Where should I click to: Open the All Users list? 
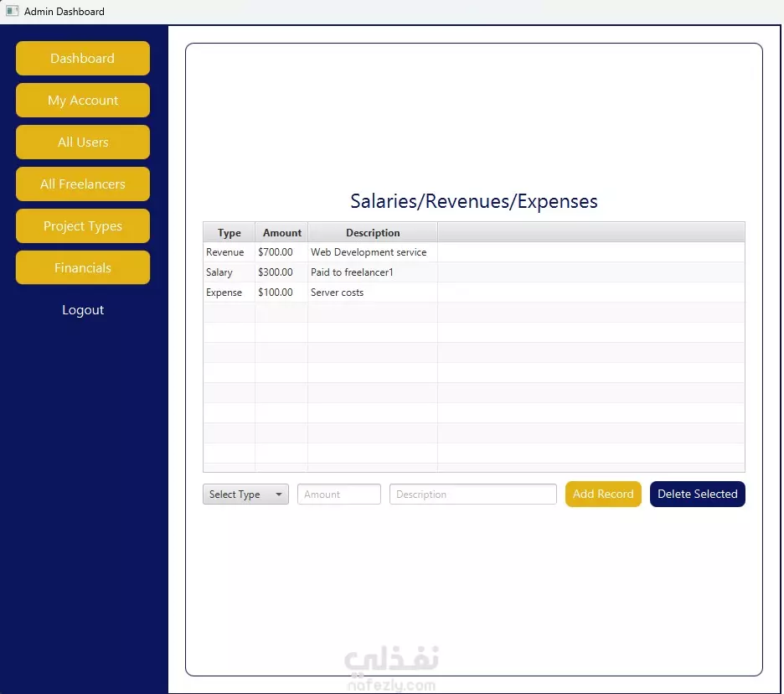pos(82,142)
